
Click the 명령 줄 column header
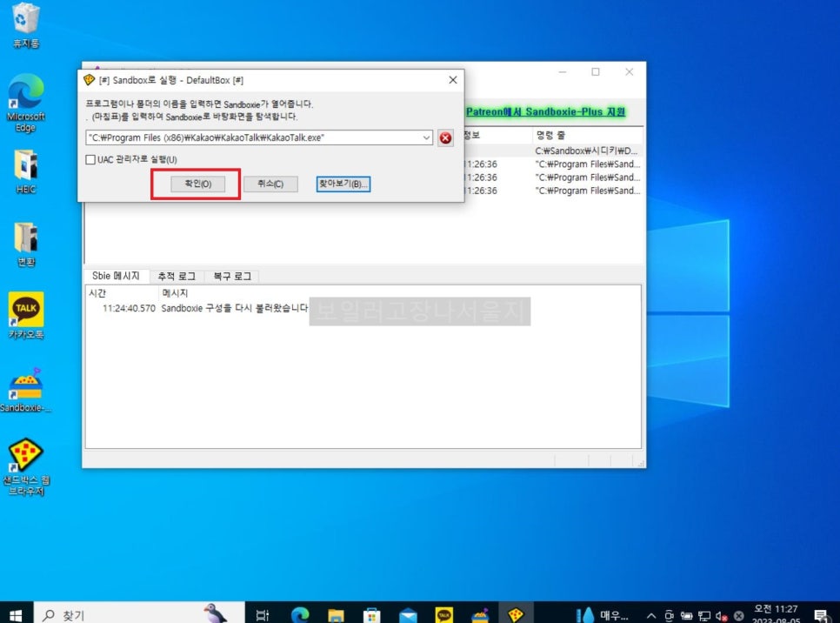(x=550, y=135)
